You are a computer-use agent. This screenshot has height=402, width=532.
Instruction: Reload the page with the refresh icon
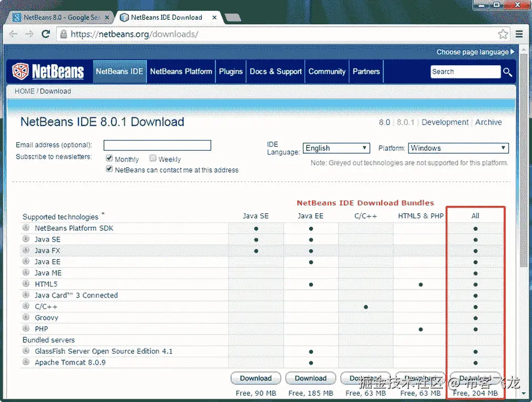click(46, 34)
